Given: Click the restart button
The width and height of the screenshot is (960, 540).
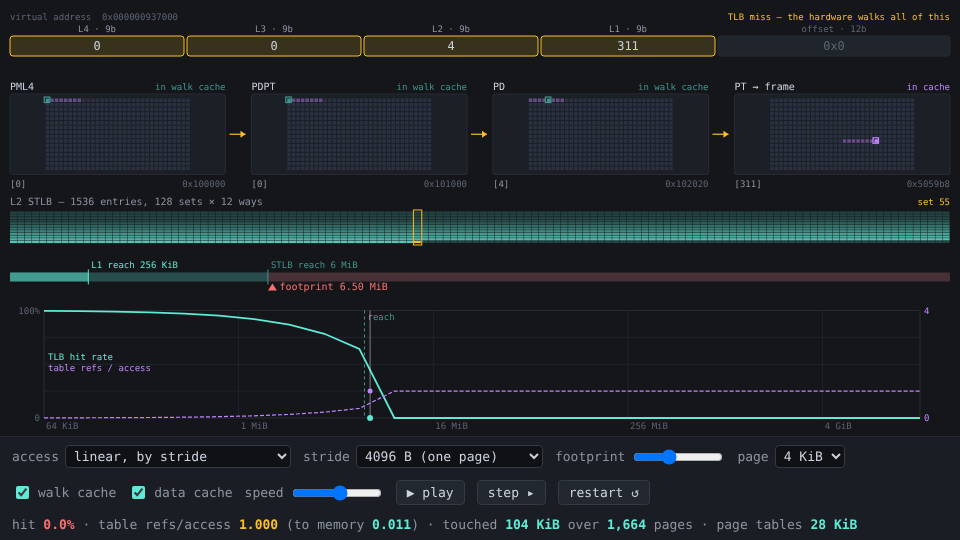Looking at the screenshot, I should (604, 493).
